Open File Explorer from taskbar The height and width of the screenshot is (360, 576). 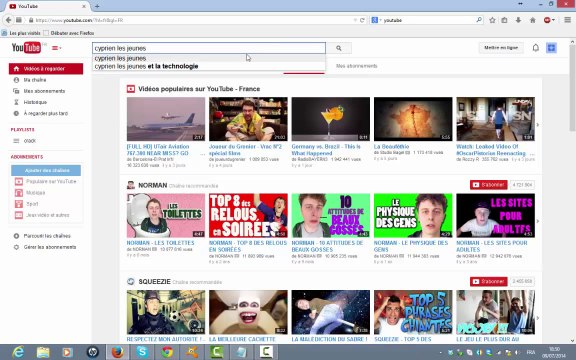point(43,352)
